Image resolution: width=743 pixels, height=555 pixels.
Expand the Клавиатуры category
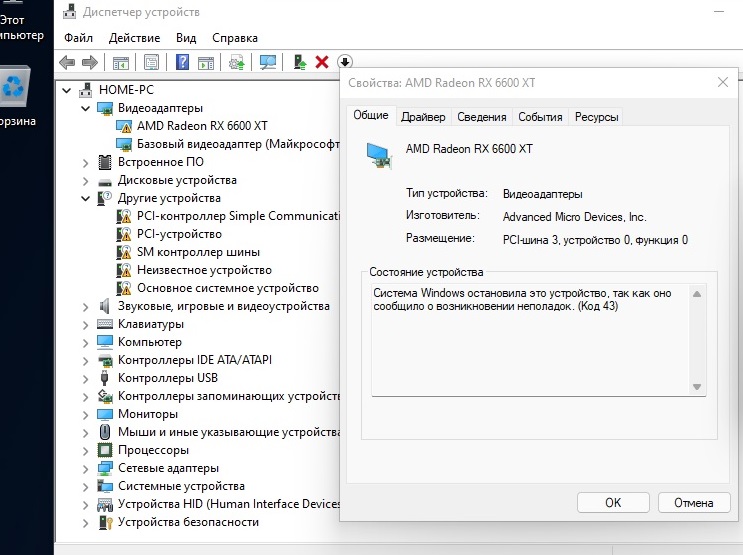click(85, 325)
